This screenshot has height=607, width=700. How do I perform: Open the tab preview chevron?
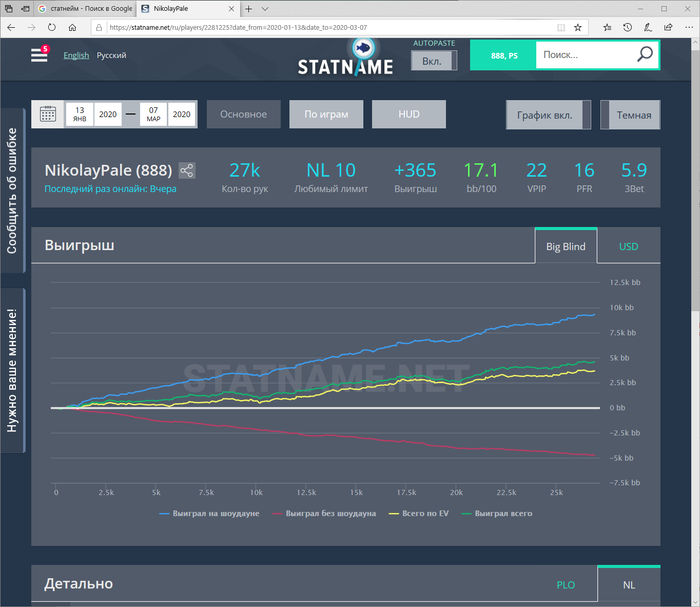(x=265, y=8)
